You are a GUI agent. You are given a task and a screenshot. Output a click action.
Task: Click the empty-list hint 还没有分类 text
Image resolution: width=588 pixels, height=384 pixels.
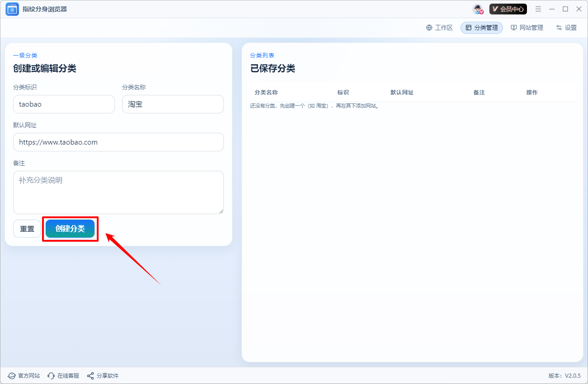[x=314, y=106]
